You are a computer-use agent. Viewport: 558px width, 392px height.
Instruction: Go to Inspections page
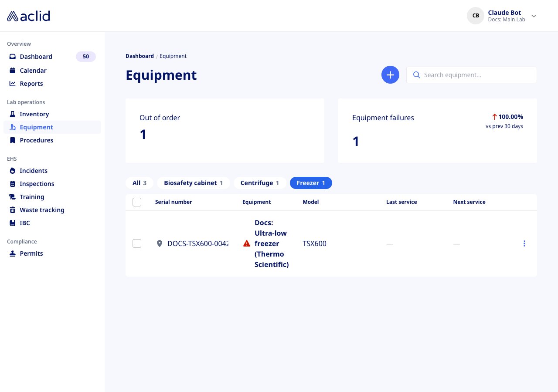point(52,184)
